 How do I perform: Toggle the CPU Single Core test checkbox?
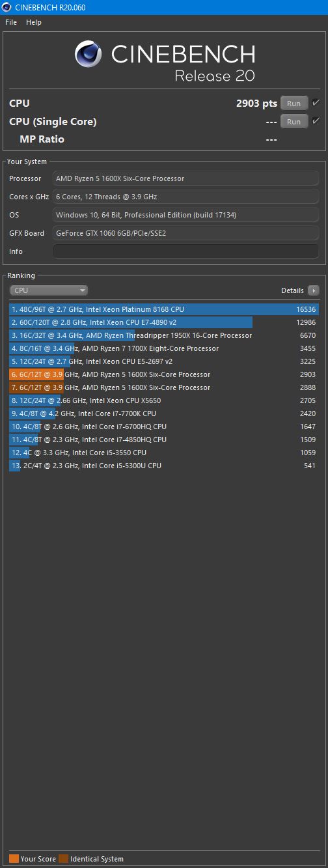(x=316, y=121)
